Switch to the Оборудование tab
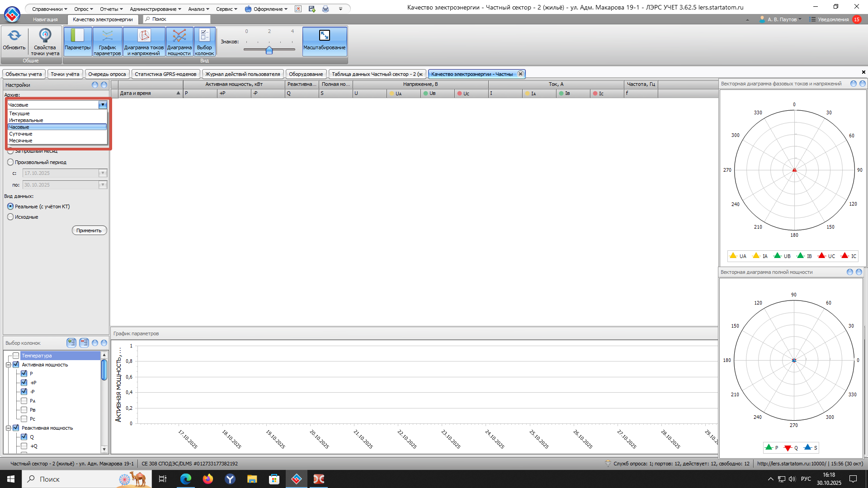The width and height of the screenshot is (868, 488). pyautogui.click(x=306, y=74)
